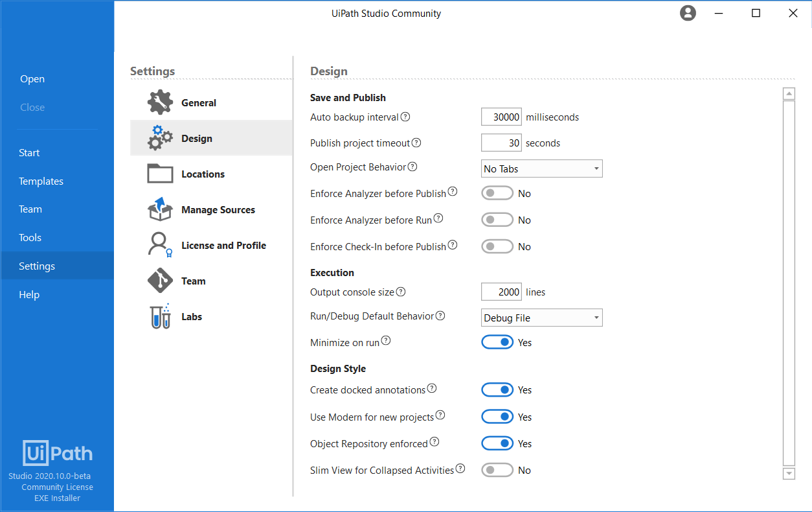
Task: Disable the Minimize on run toggle
Action: click(x=497, y=342)
